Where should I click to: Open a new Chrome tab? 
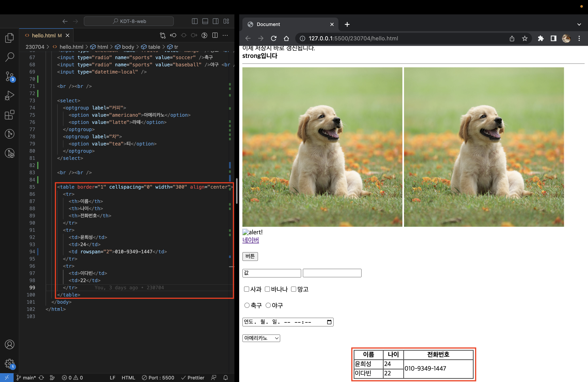click(x=347, y=24)
